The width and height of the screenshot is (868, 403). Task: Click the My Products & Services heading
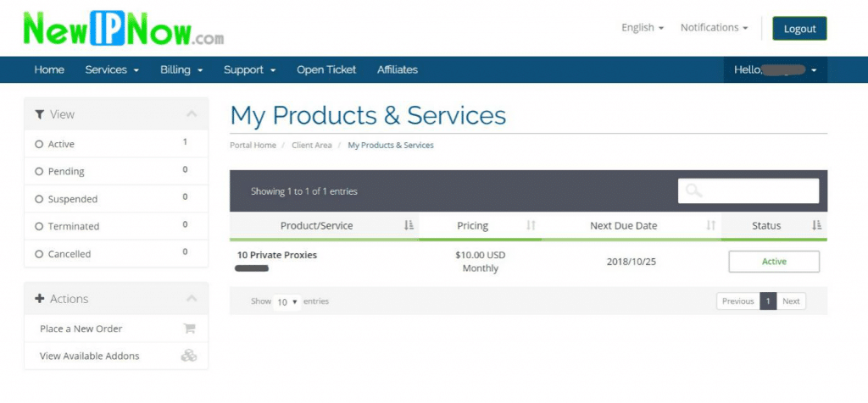(368, 115)
